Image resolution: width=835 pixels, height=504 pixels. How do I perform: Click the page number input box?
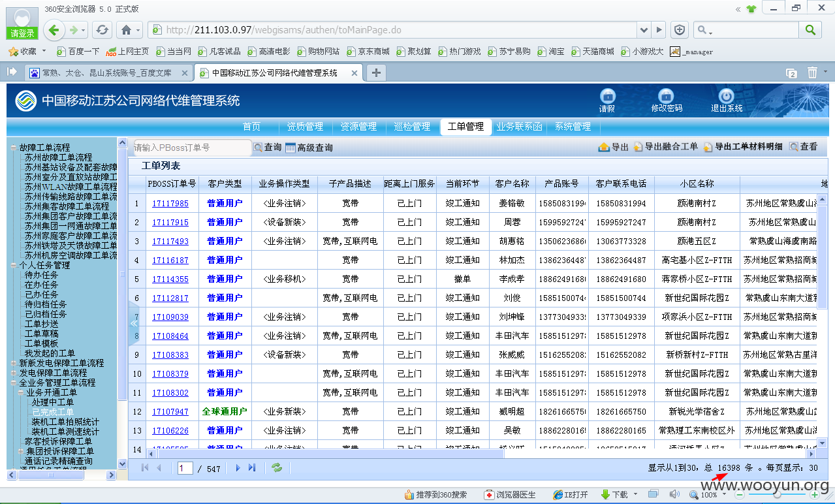pyautogui.click(x=185, y=468)
